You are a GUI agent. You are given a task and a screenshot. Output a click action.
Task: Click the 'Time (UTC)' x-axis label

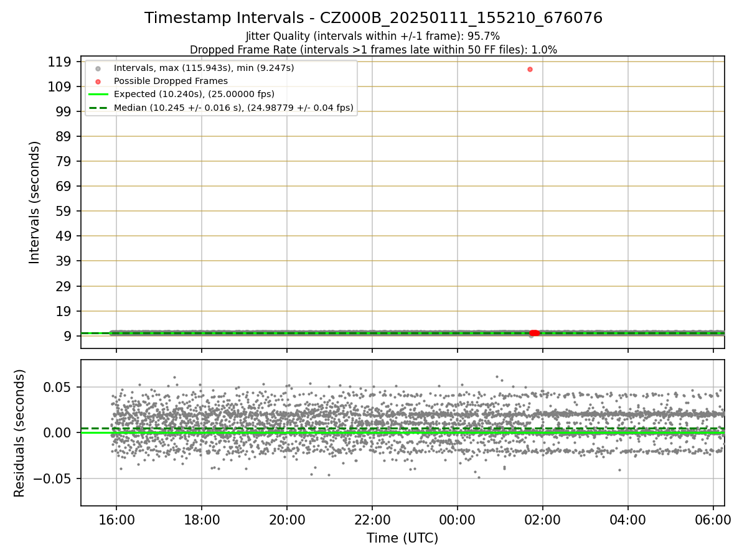pyautogui.click(x=402, y=538)
